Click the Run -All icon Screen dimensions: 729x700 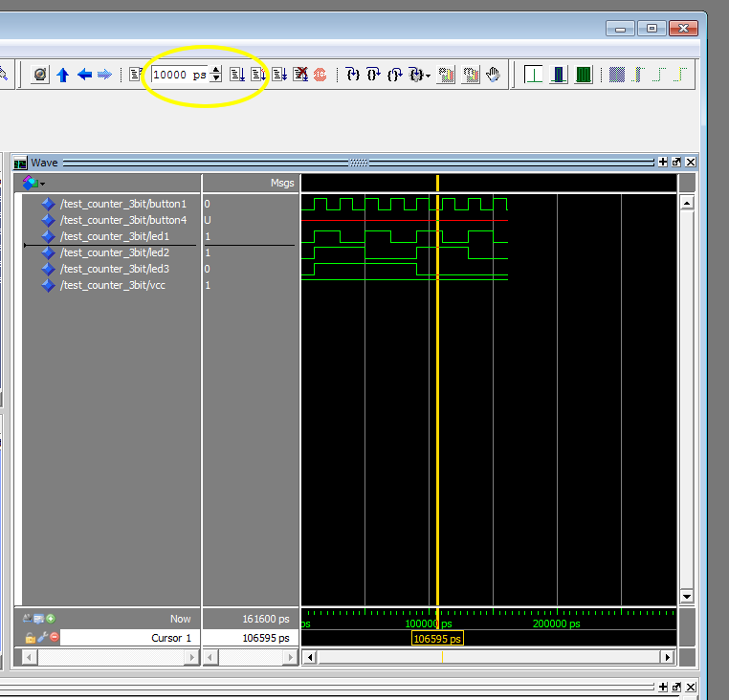pyautogui.click(x=279, y=75)
